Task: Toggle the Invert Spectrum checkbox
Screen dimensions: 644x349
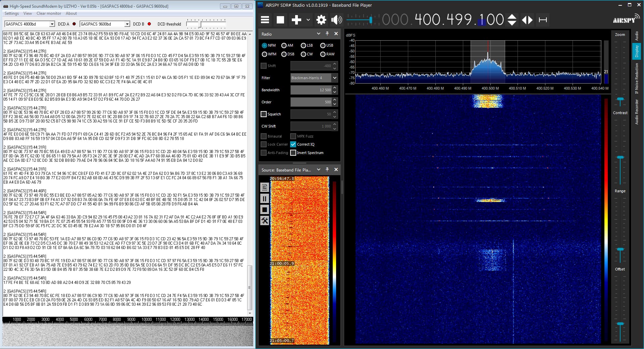Action: pyautogui.click(x=293, y=153)
